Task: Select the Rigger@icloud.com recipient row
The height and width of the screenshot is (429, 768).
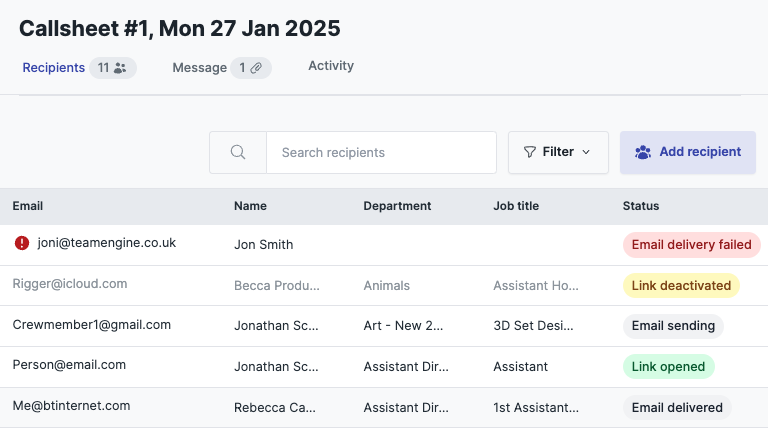Action: point(384,286)
